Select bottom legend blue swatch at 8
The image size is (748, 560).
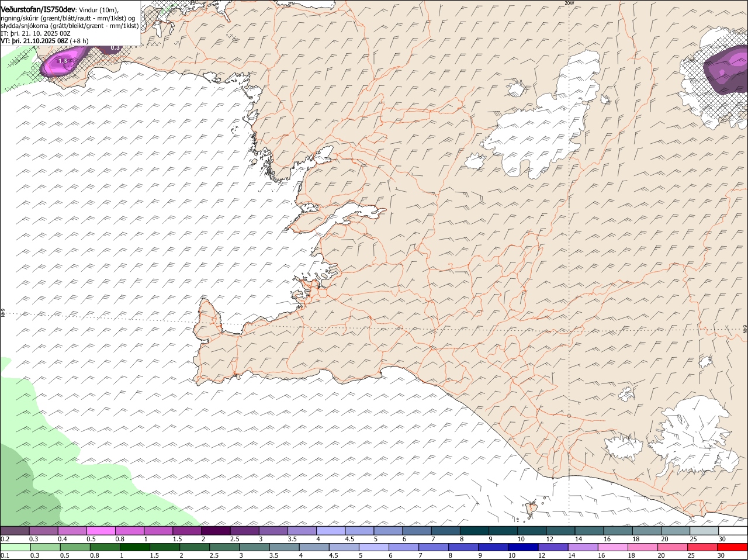coord(463,547)
